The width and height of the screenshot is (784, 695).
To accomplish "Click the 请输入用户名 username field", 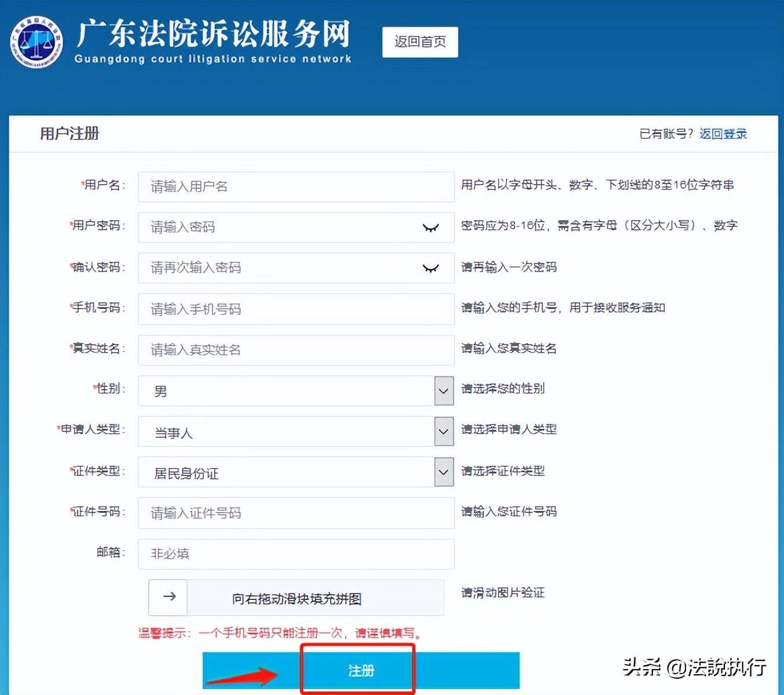I will click(x=295, y=186).
